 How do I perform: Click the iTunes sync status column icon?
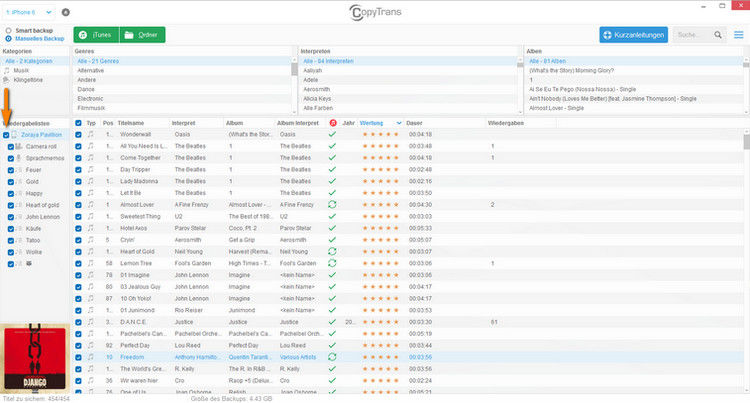[333, 123]
